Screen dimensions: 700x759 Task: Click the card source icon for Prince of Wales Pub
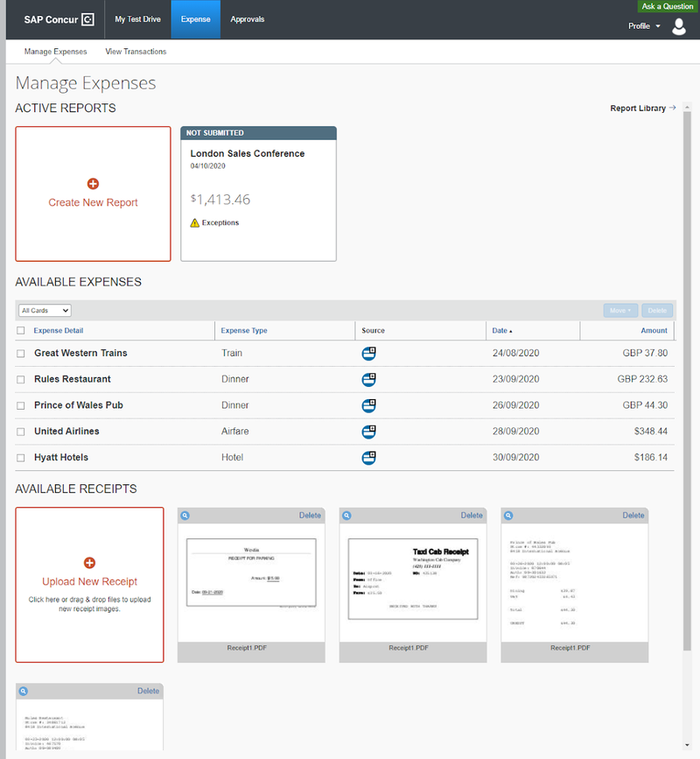point(368,405)
